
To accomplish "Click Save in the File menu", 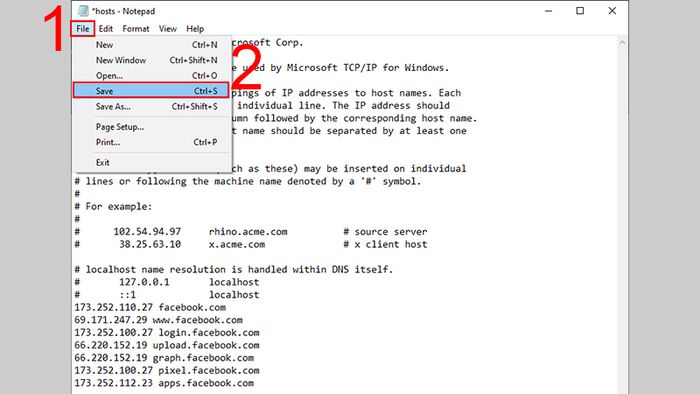I will click(x=151, y=91).
